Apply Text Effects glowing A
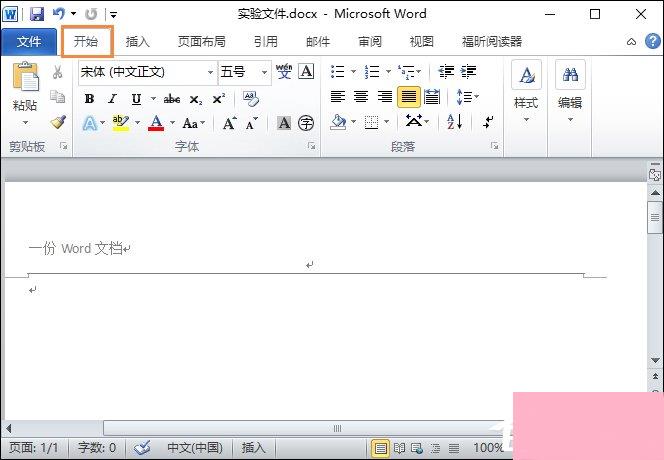 pos(90,123)
